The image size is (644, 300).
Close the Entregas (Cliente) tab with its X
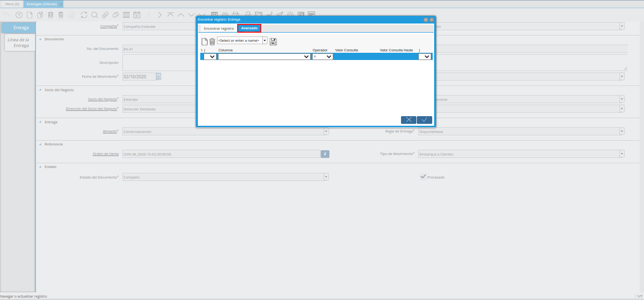coord(61,4)
